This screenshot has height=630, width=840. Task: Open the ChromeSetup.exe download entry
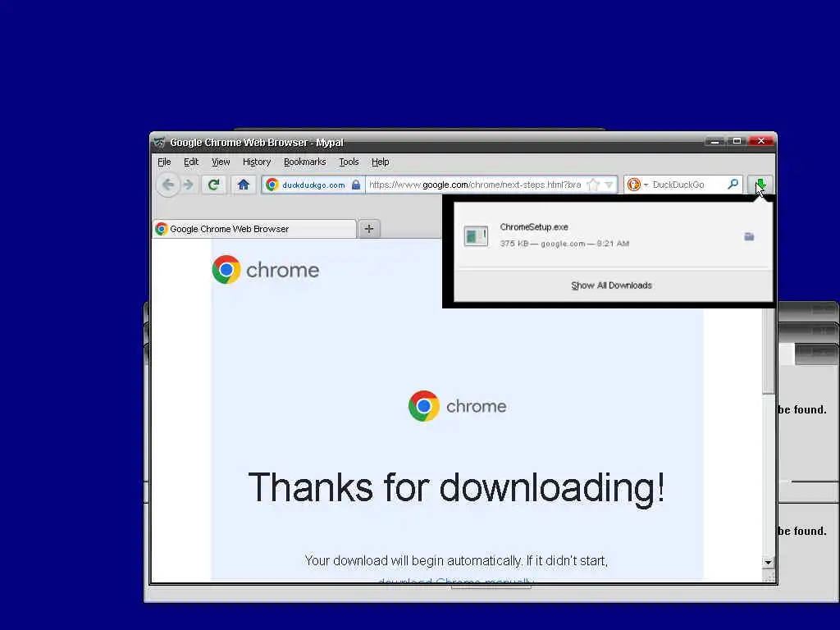pos(613,235)
